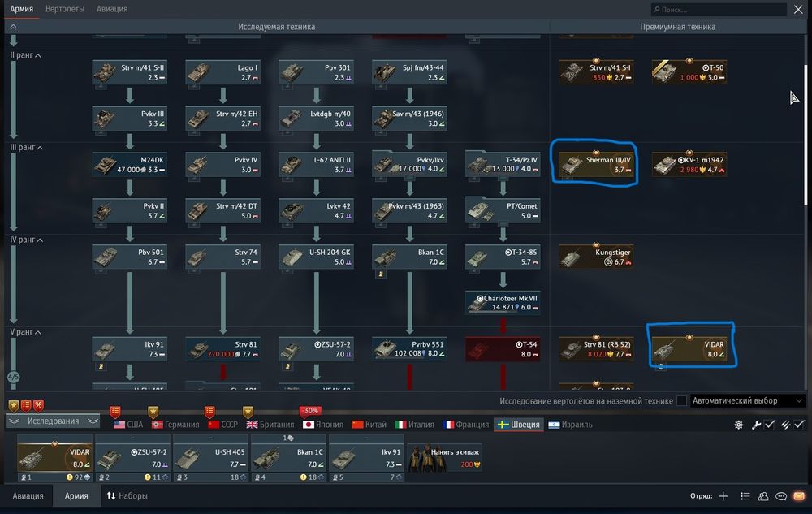Select the США nation tab
The height and width of the screenshot is (514, 812).
tap(128, 425)
